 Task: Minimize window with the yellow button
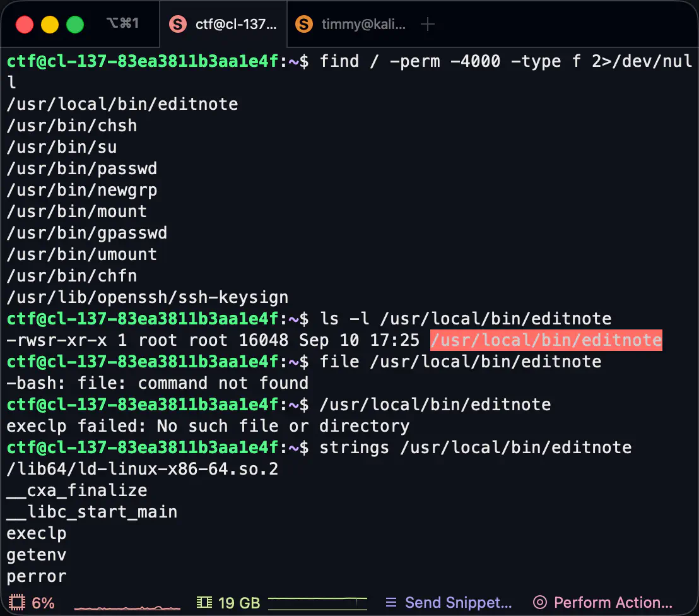click(50, 25)
